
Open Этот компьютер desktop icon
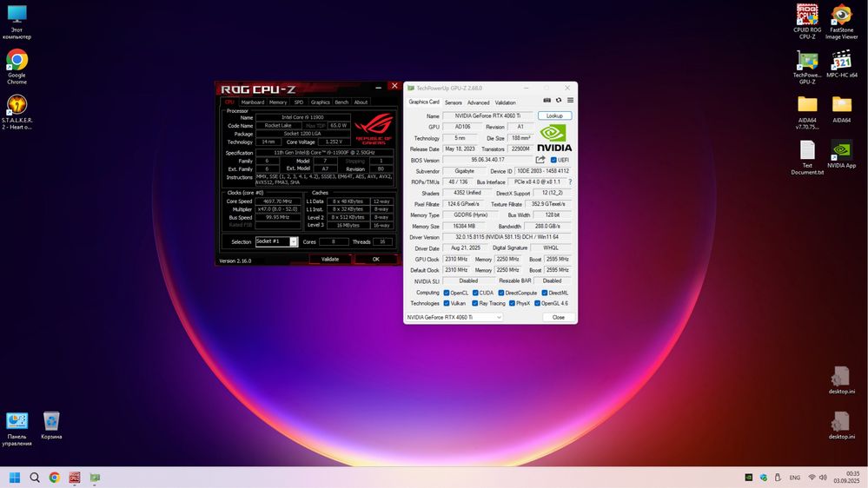tap(17, 22)
